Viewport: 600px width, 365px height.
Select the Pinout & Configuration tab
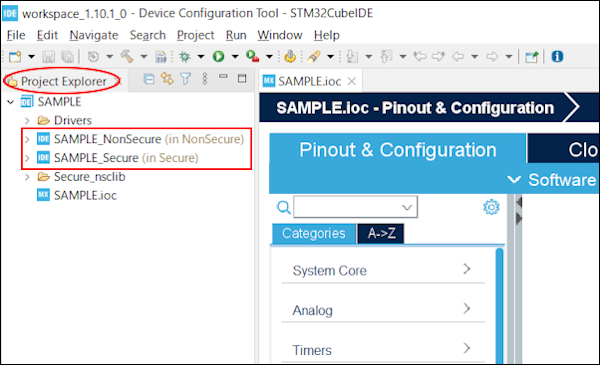(398, 149)
